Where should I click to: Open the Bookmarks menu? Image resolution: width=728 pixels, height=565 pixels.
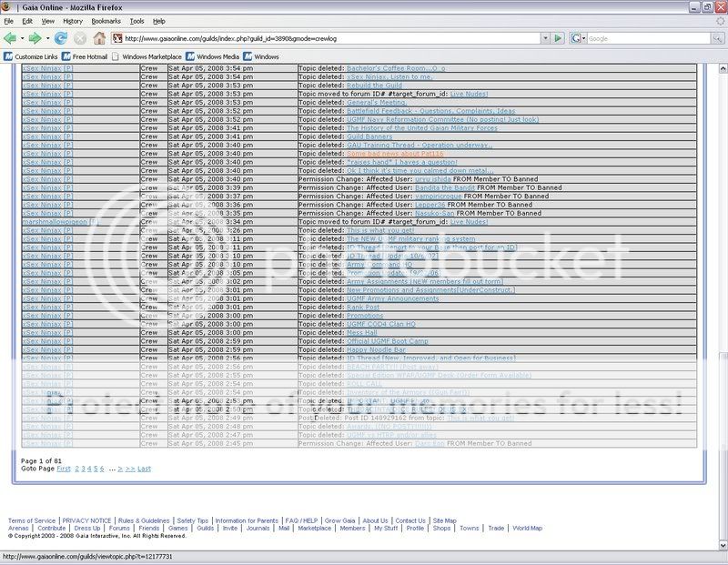click(x=106, y=20)
